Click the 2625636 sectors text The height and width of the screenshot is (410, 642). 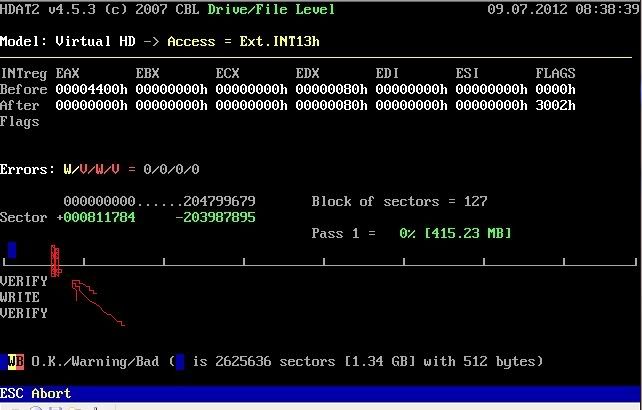(275, 362)
